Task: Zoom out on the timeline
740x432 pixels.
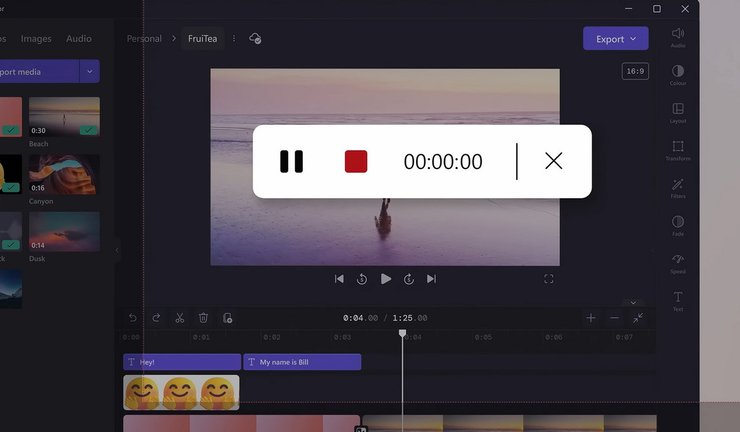Action: 614,318
